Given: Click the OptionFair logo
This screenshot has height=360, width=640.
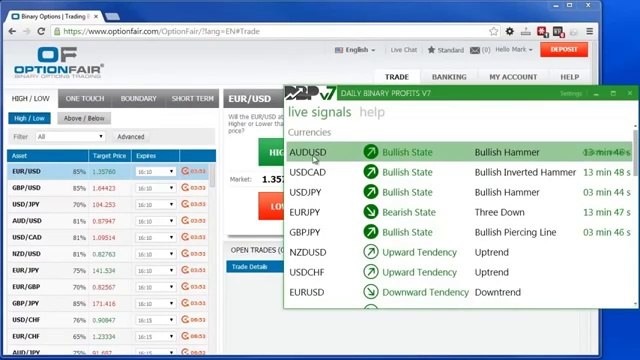Looking at the screenshot, I should 58,62.
